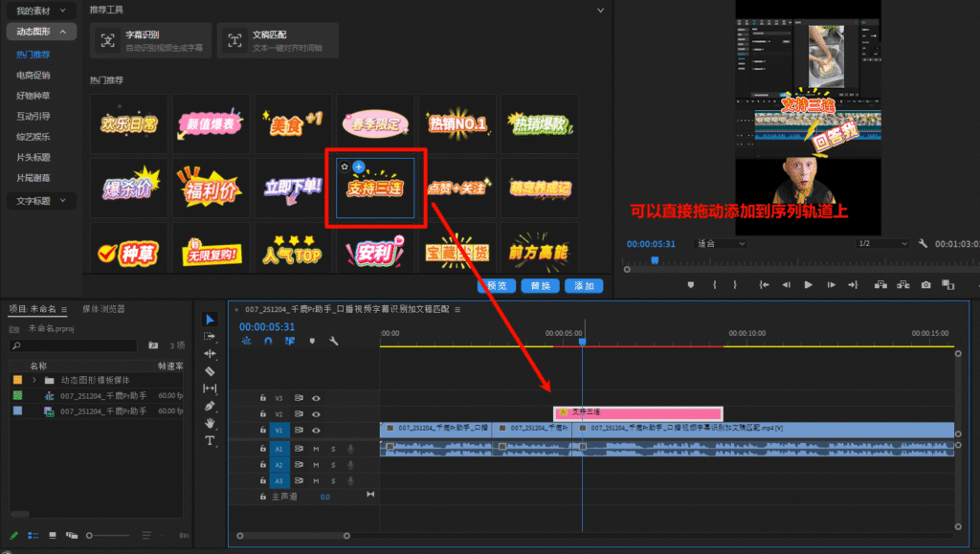
Task: Select the Pen tool
Action: pos(211,406)
